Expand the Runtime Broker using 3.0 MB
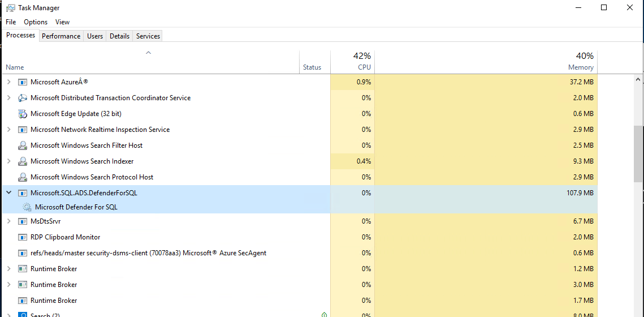 (9, 285)
